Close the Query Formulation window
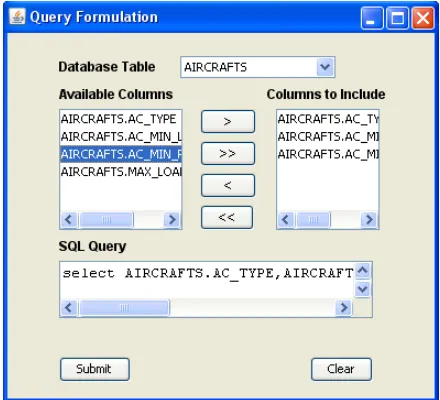 [x=423, y=18]
